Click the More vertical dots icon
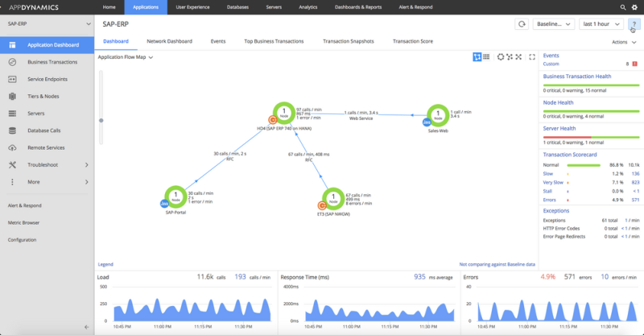 (12, 182)
